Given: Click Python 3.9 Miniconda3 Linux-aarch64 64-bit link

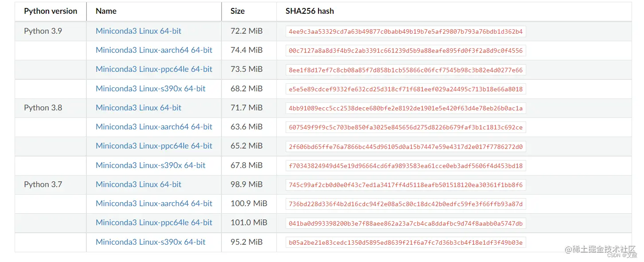Looking at the screenshot, I should pos(154,50).
